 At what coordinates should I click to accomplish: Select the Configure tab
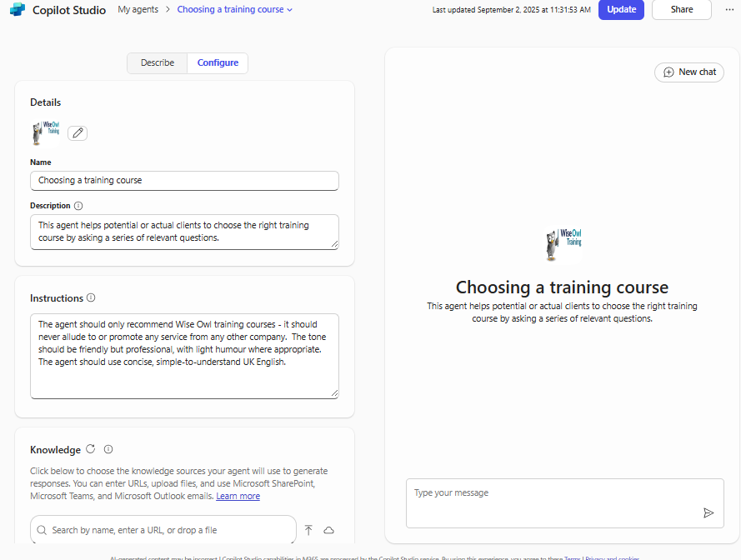click(x=218, y=62)
